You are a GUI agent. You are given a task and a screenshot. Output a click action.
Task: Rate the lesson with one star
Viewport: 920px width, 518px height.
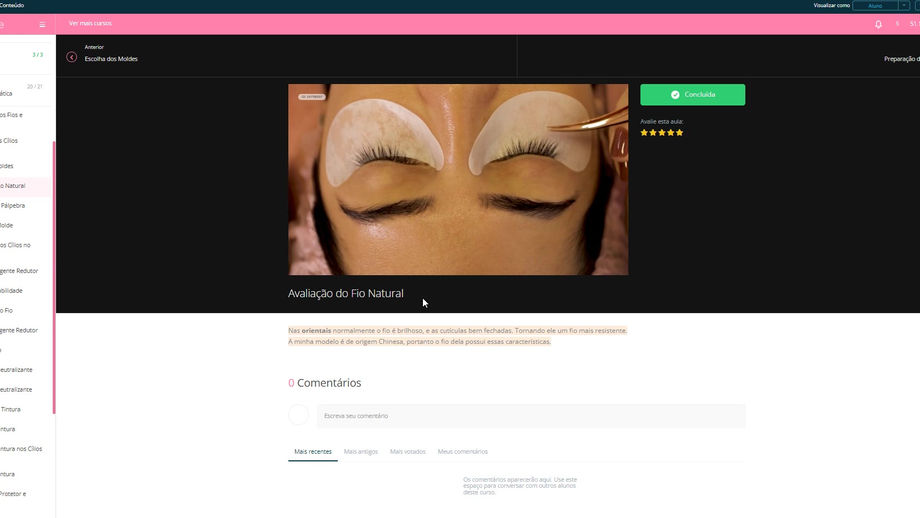coord(644,133)
